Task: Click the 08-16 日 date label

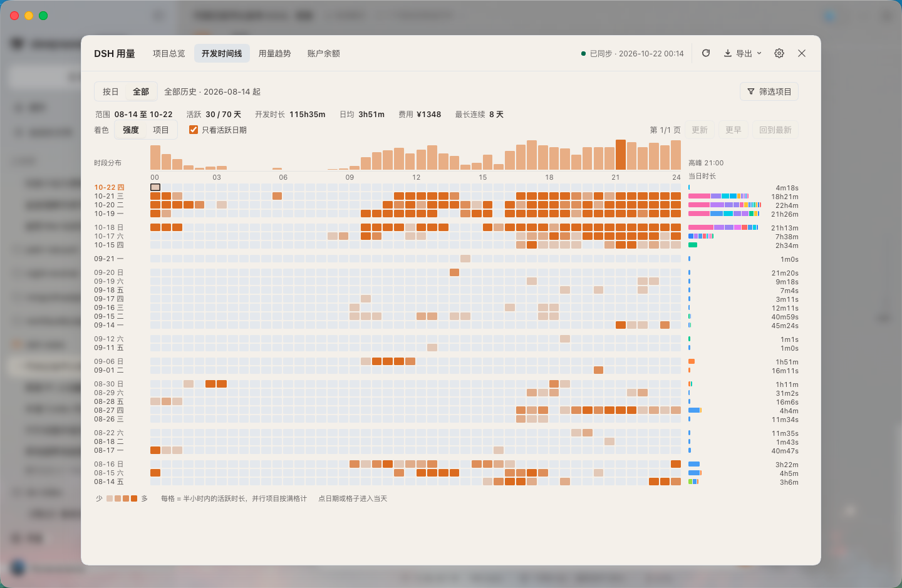Action: tap(109, 464)
